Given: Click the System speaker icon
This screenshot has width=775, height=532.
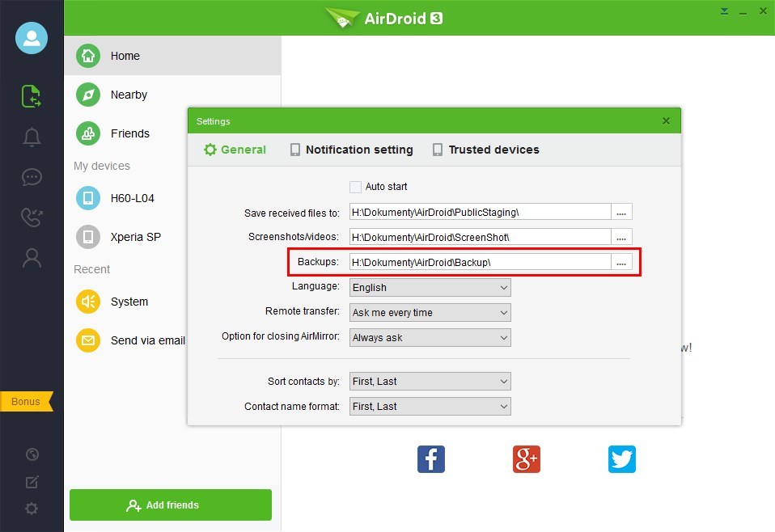Looking at the screenshot, I should tap(88, 302).
